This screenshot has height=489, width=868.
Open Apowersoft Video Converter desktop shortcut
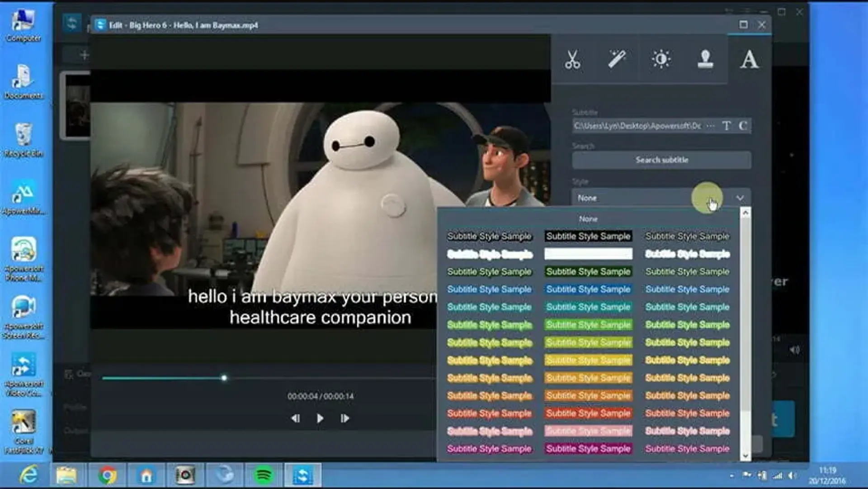coord(24,375)
